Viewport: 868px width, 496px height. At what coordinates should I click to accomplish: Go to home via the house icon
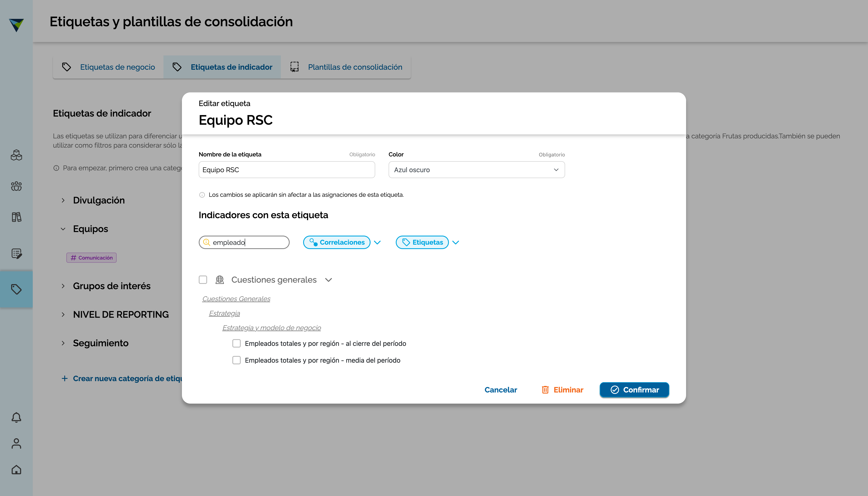click(16, 470)
